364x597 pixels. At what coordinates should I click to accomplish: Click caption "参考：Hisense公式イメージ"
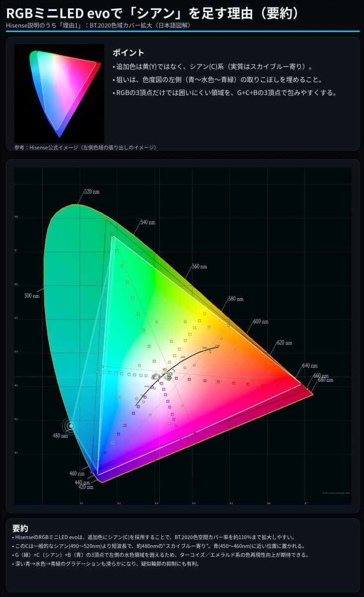[86, 147]
